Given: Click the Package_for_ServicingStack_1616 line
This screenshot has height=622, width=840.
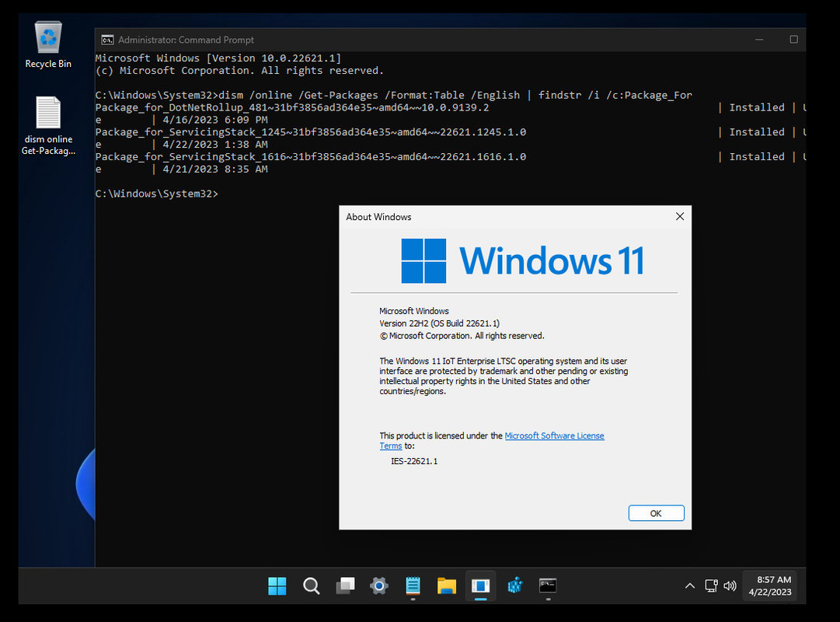Looking at the screenshot, I should tap(311, 156).
